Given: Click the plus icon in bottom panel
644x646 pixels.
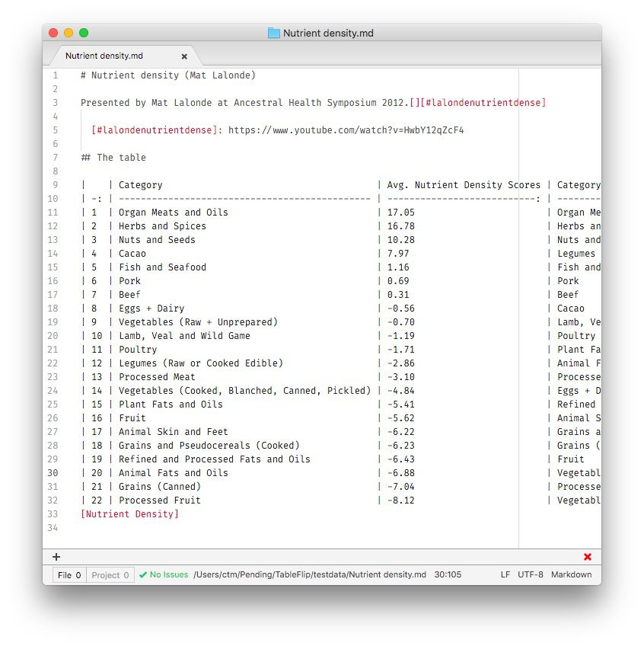Looking at the screenshot, I should pos(56,557).
